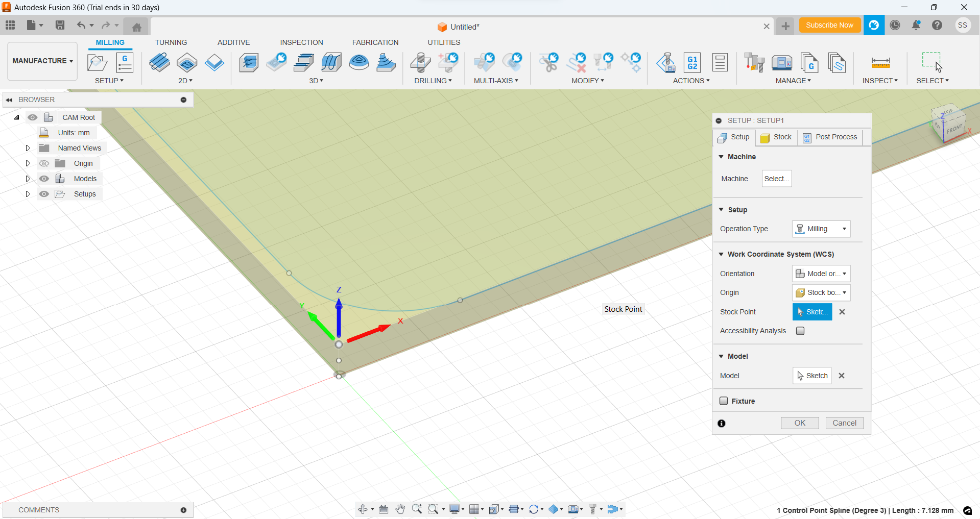The image size is (980, 519).
Task: Toggle visibility of CAM Root
Action: click(x=33, y=117)
